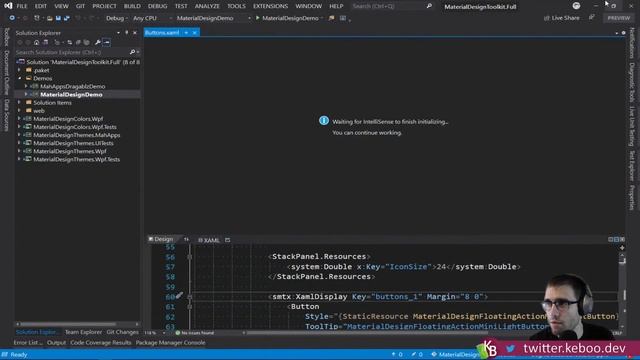Click the Visual Studio search box

392,6
